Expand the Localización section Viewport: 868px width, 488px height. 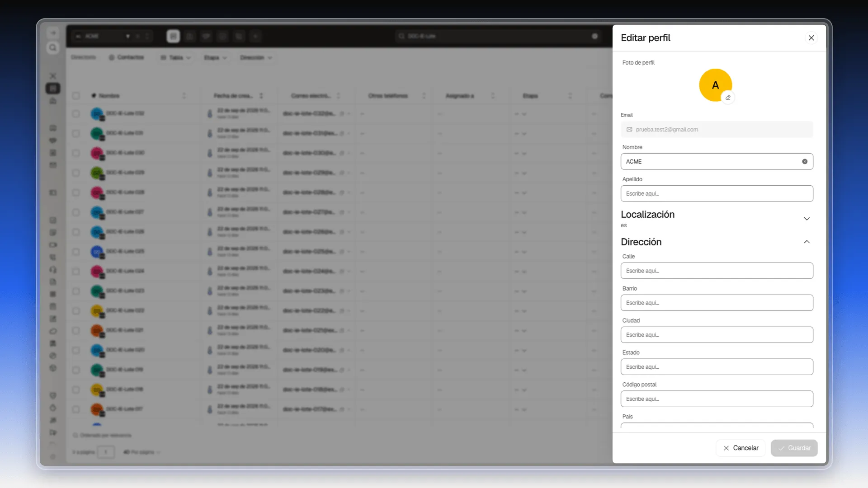click(807, 219)
